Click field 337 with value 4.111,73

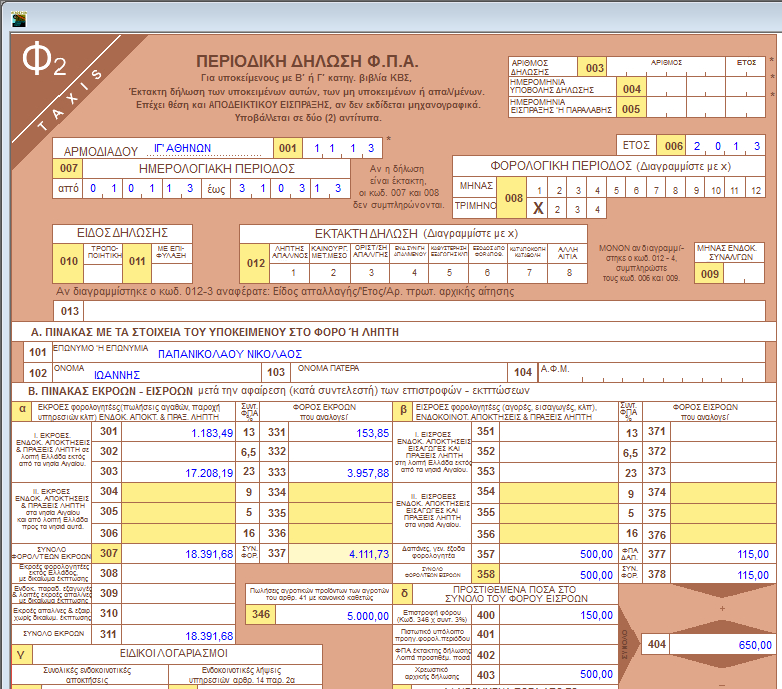coord(341,553)
